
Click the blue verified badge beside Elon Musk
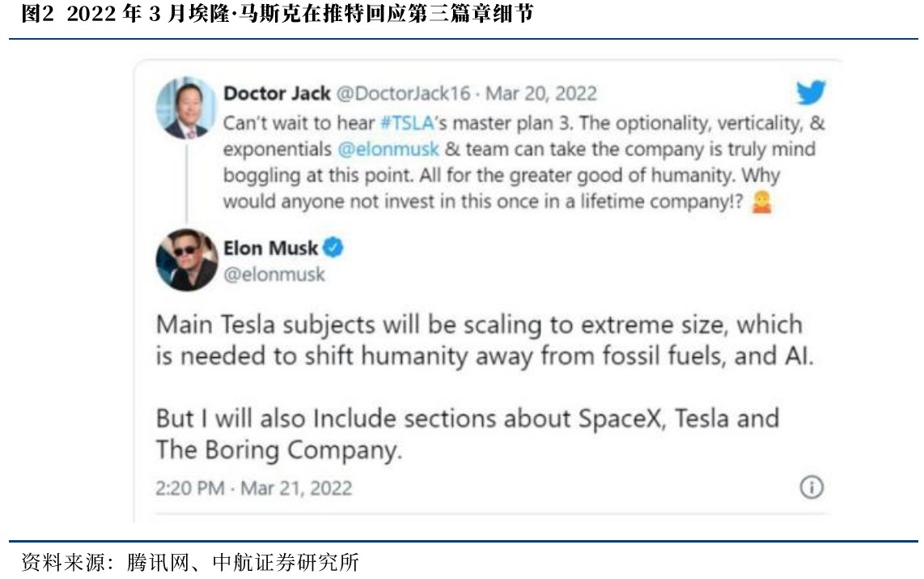click(x=333, y=248)
